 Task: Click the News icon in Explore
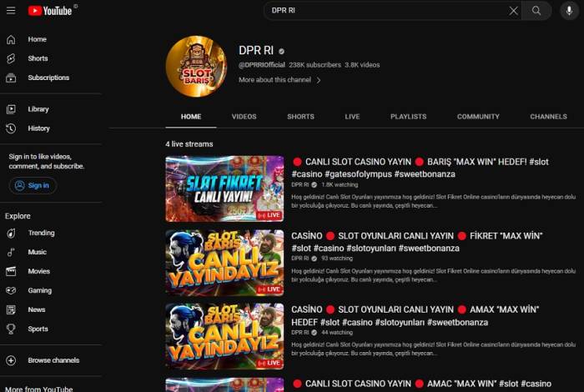pyautogui.click(x=11, y=309)
